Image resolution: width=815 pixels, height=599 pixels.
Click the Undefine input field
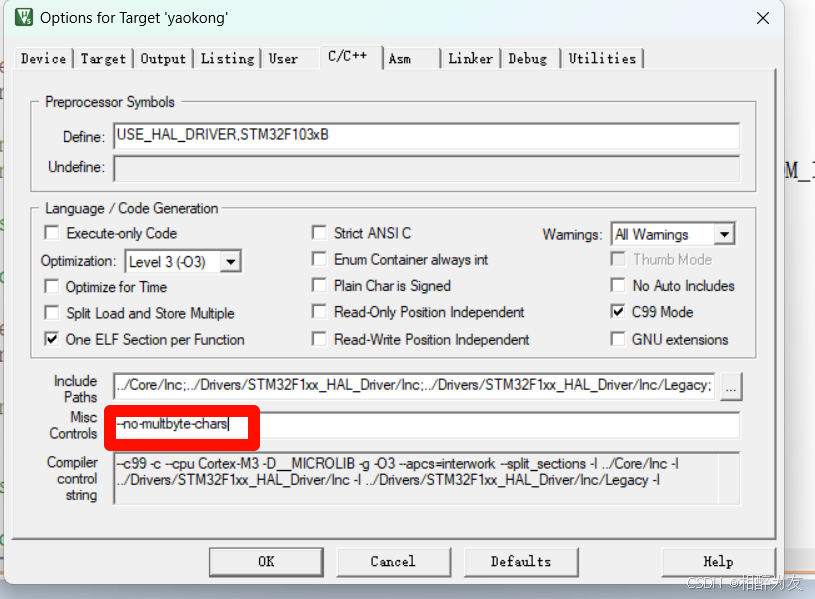click(426, 168)
